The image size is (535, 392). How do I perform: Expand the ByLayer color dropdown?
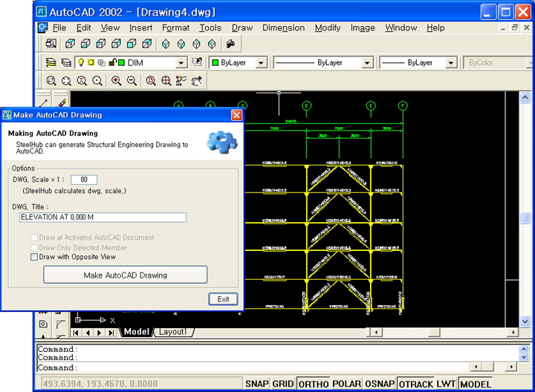tap(261, 63)
